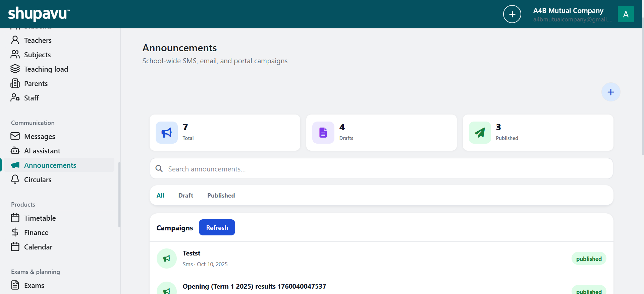The height and width of the screenshot is (294, 644).
Task: Click the Announcements page heading
Action: [x=179, y=48]
